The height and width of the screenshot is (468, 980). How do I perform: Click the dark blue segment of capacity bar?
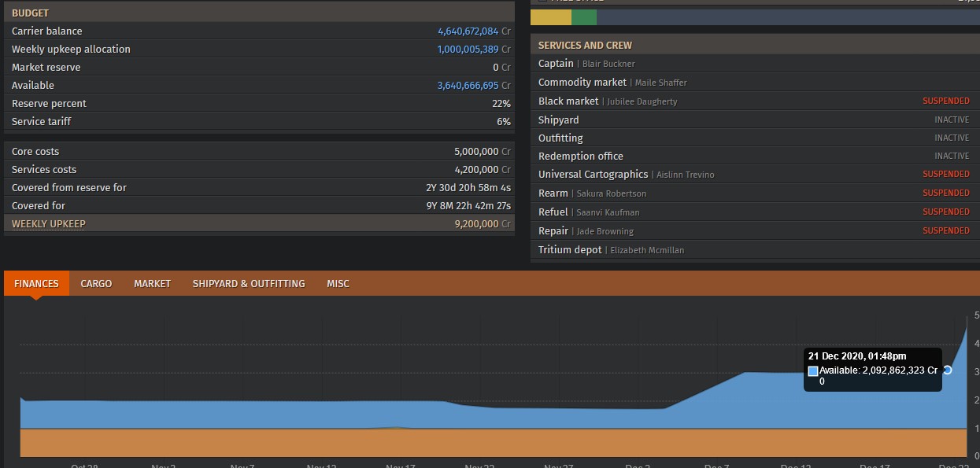point(788,17)
